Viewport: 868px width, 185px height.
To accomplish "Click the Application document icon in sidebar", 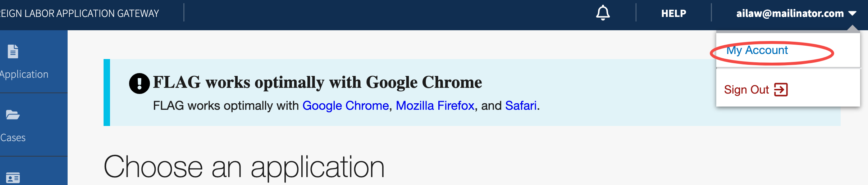I will tap(13, 51).
